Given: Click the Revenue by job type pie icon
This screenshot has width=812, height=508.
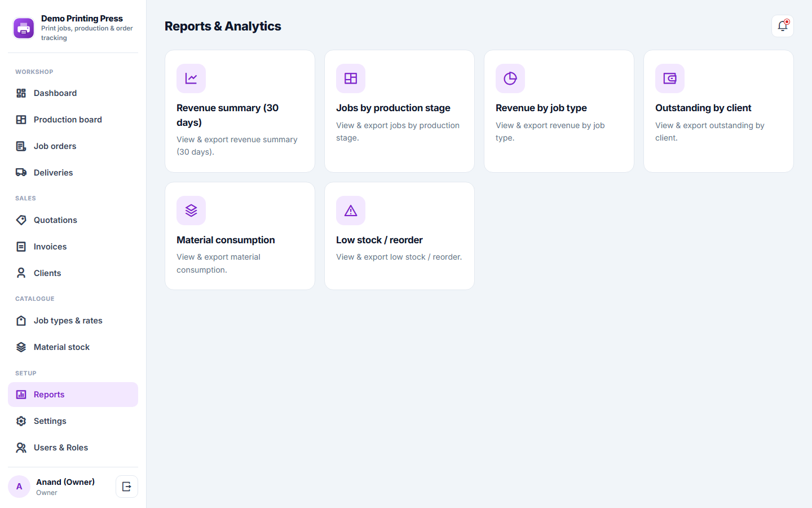Looking at the screenshot, I should [x=510, y=78].
